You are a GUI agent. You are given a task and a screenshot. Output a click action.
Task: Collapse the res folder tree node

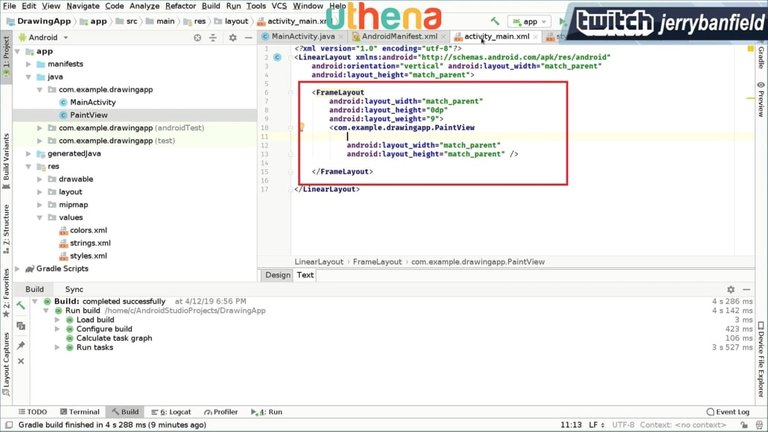point(28,166)
